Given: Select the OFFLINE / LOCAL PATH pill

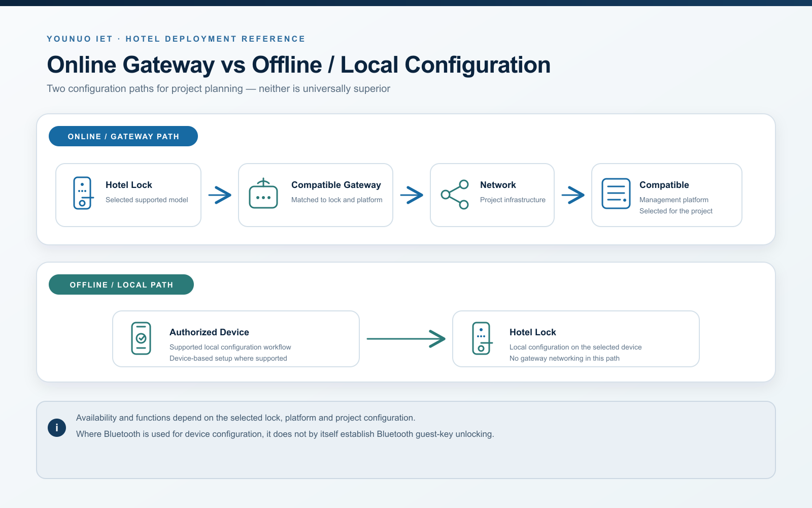Looking at the screenshot, I should click(x=121, y=284).
